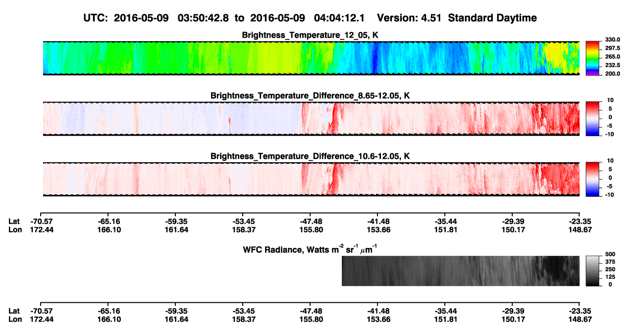Click the 8.65-12.05 difference panel color bar

click(x=592, y=118)
